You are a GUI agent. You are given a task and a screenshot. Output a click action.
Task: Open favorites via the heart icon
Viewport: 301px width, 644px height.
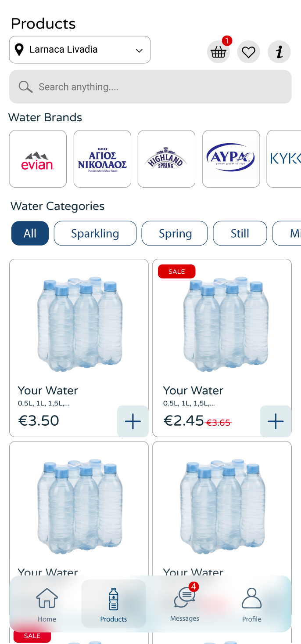pyautogui.click(x=248, y=52)
